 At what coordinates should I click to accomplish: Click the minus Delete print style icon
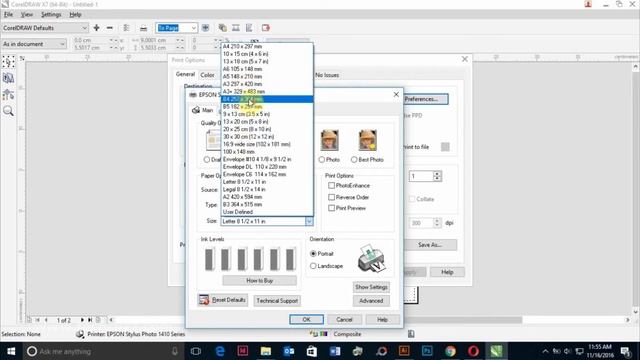tap(109, 28)
